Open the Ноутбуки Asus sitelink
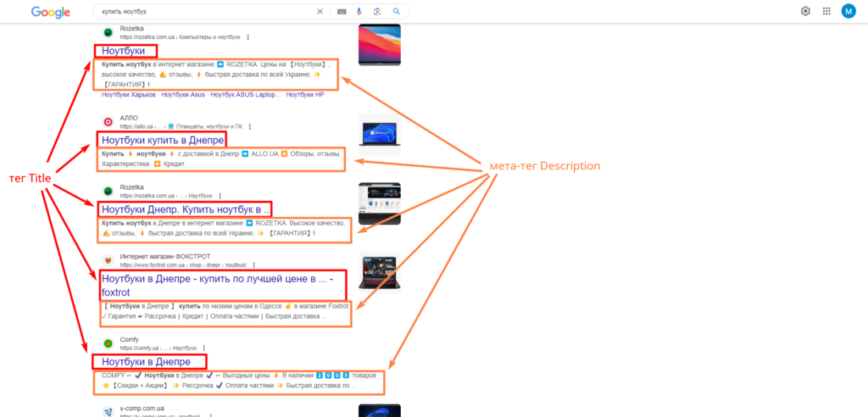 tap(183, 95)
